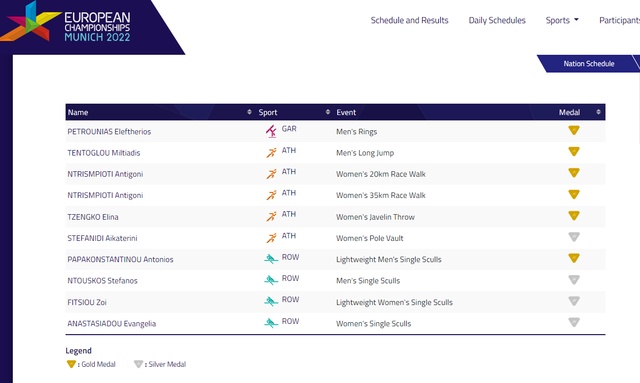
Task: Open athlete ANASTASIADOU Evangelia
Action: 111,323
